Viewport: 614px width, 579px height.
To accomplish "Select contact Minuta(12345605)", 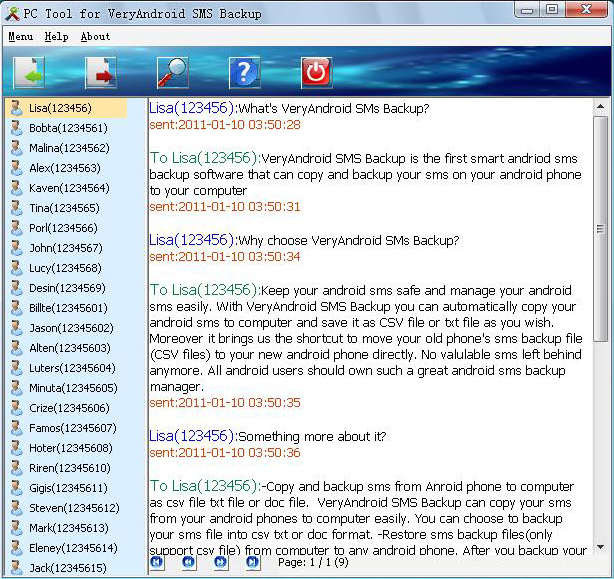I will coord(73,388).
